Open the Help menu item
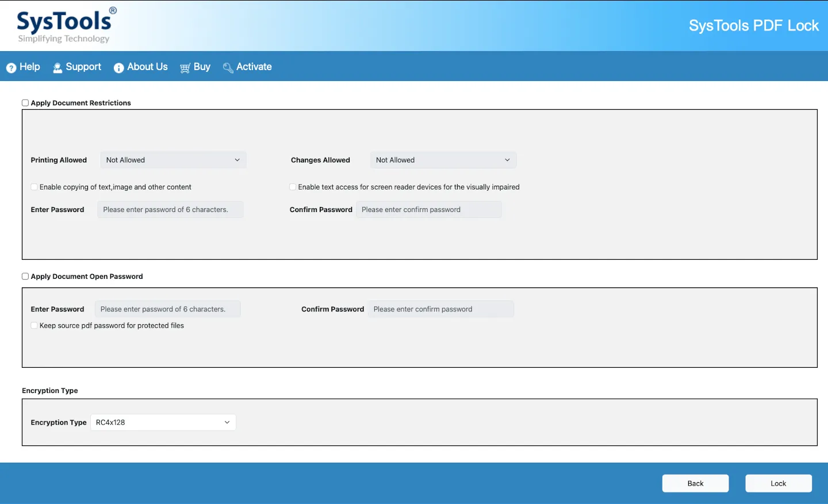The height and width of the screenshot is (504, 828). click(x=23, y=67)
